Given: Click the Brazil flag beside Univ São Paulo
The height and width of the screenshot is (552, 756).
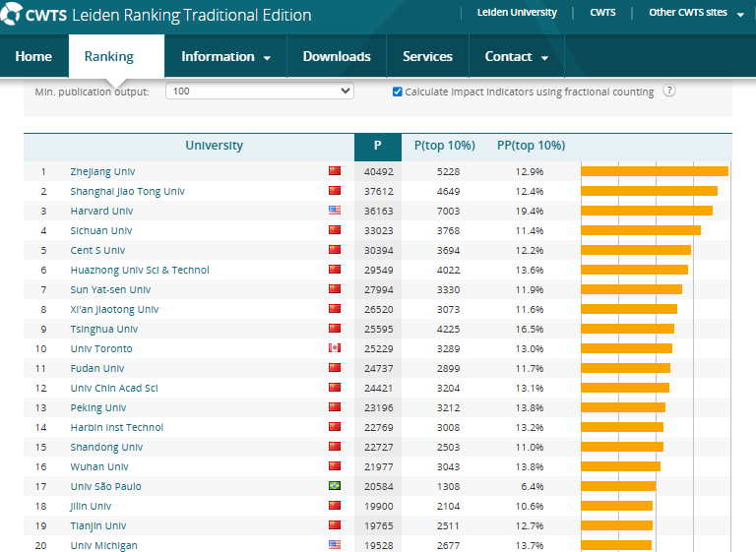Looking at the screenshot, I should [334, 486].
